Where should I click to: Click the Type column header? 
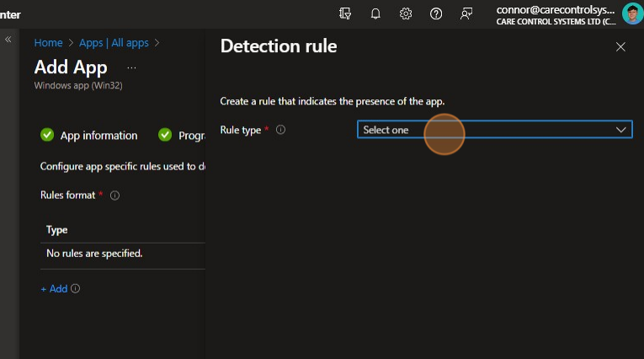pyautogui.click(x=57, y=230)
